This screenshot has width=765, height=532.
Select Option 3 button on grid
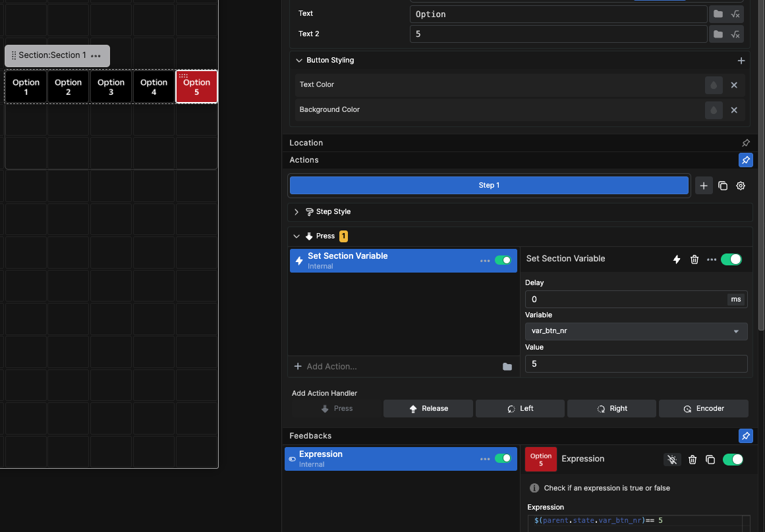[111, 87]
